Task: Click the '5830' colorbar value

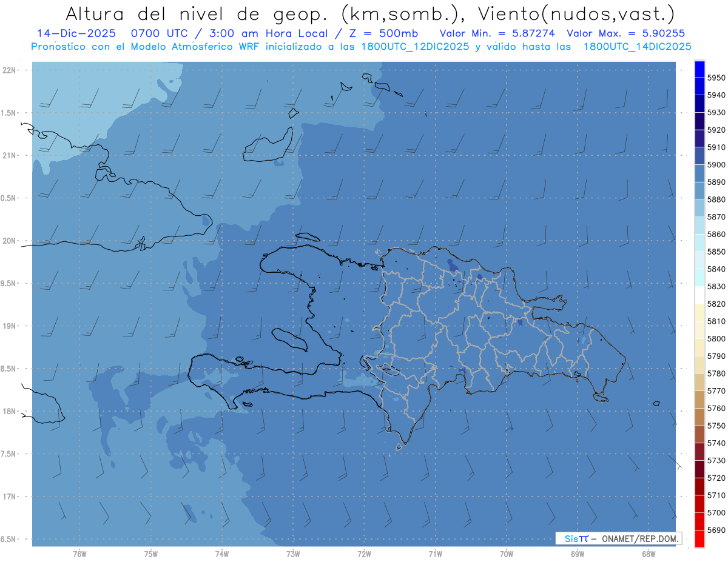Action: click(x=716, y=287)
